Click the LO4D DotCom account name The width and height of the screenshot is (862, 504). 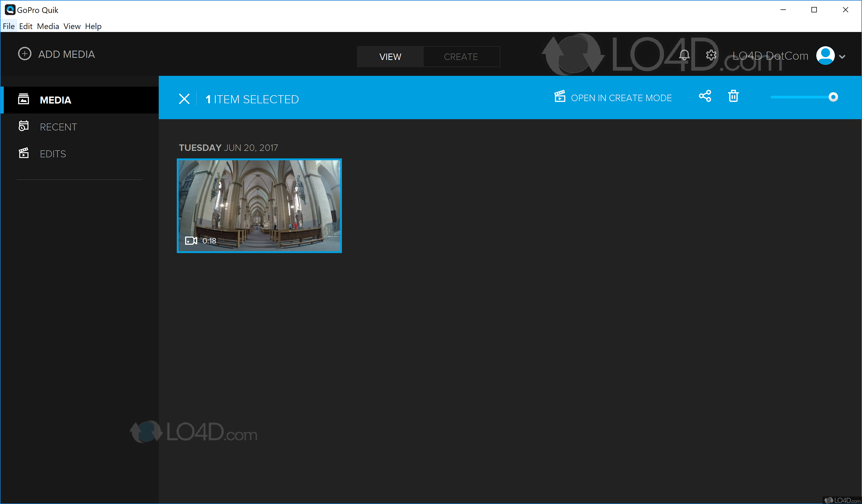click(x=770, y=56)
